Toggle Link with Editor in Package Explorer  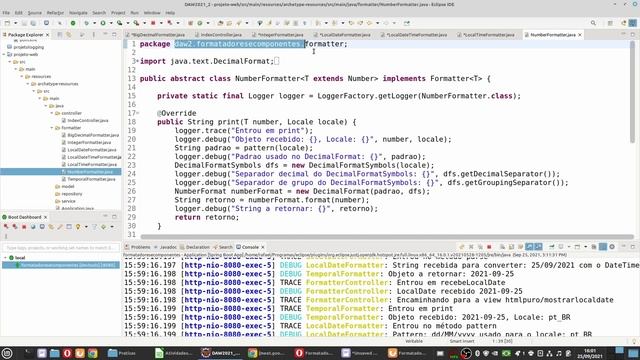click(69, 35)
